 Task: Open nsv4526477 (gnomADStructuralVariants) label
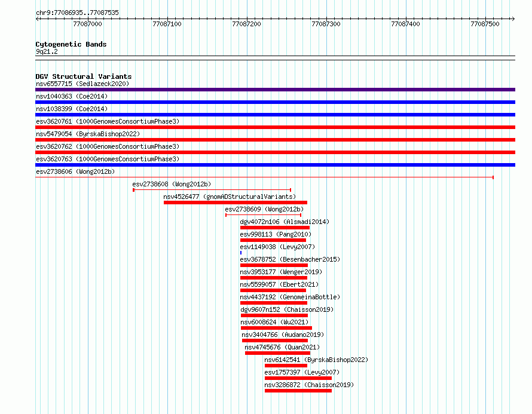tap(230, 197)
